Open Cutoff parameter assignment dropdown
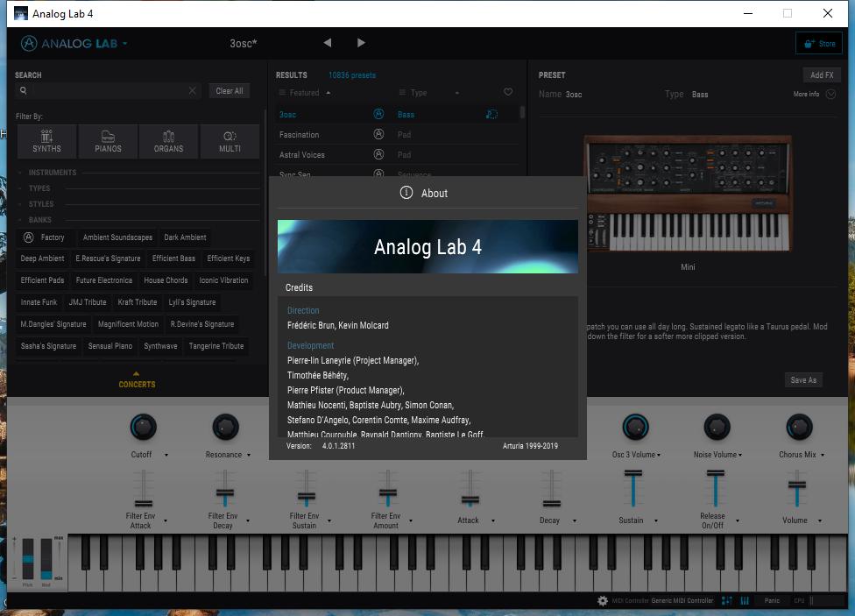This screenshot has width=855, height=616. [166, 455]
